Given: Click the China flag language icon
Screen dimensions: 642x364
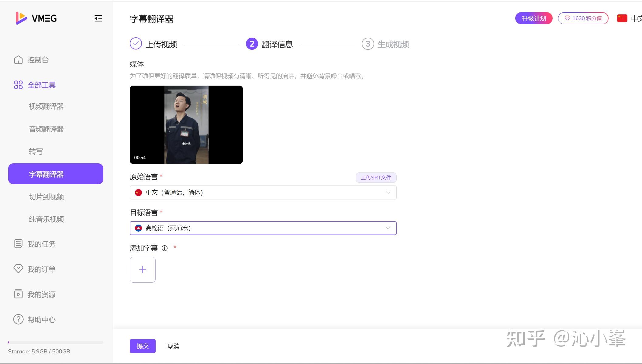Looking at the screenshot, I should (622, 18).
